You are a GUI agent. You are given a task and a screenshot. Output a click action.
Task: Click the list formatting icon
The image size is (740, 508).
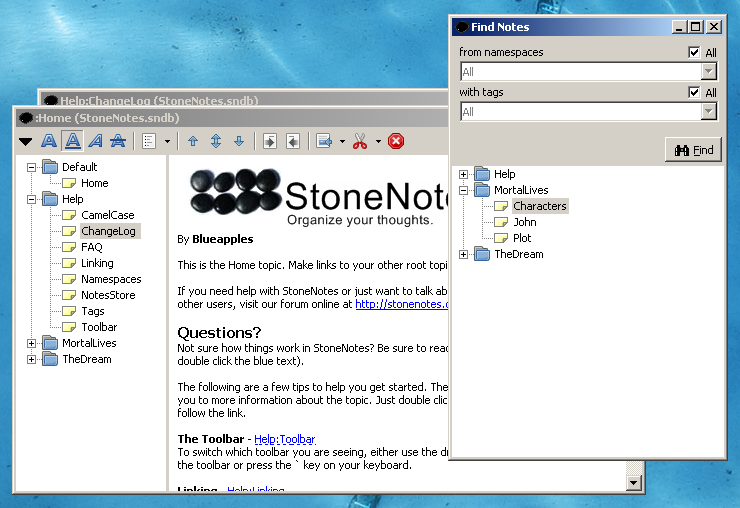click(149, 141)
